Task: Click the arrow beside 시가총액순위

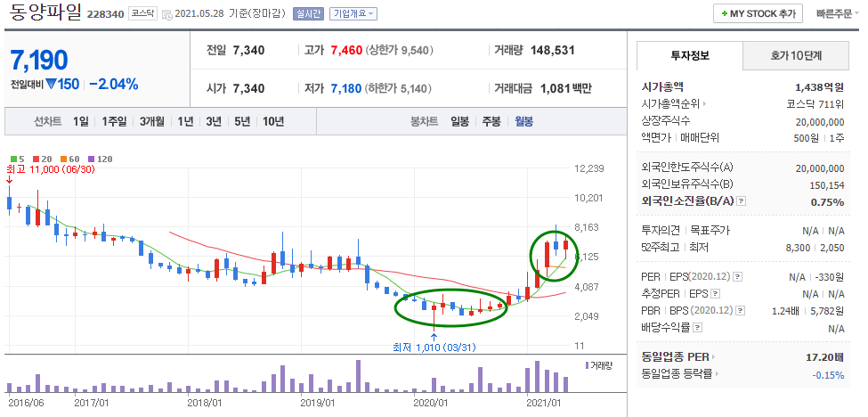Action: (x=705, y=103)
